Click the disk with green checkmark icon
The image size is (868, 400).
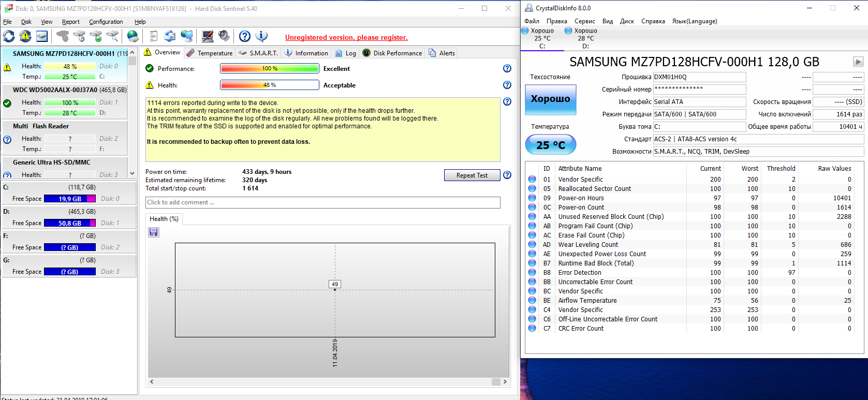(96, 36)
